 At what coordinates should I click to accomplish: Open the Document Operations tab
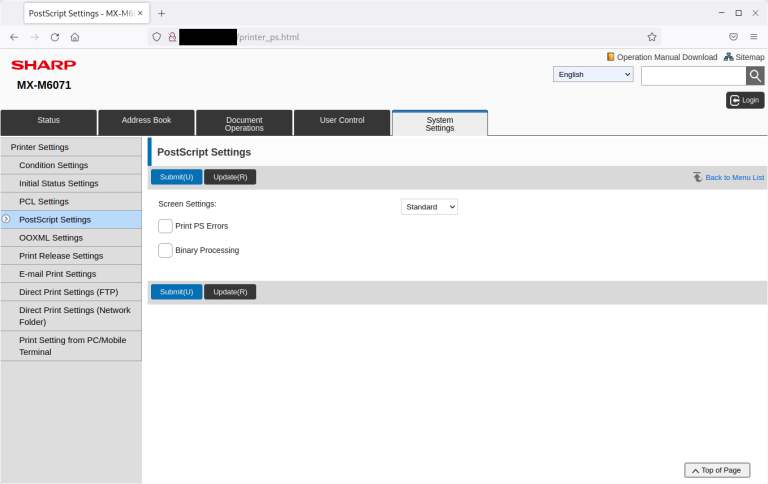(x=244, y=122)
